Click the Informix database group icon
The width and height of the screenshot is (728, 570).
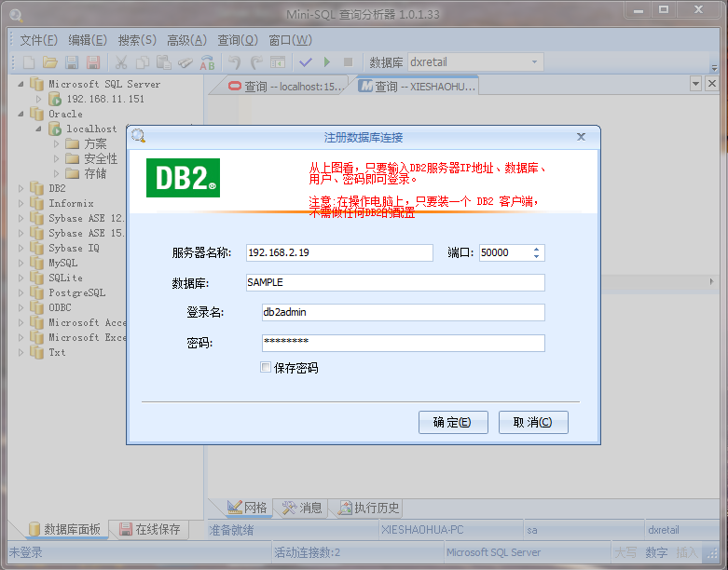pos(36,203)
